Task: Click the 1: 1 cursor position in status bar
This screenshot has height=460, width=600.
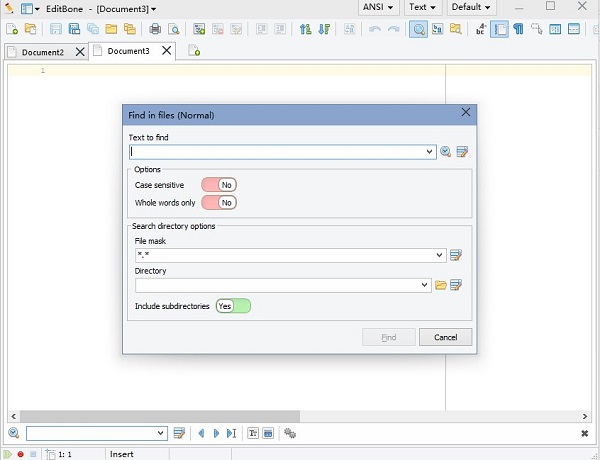Action: point(65,454)
